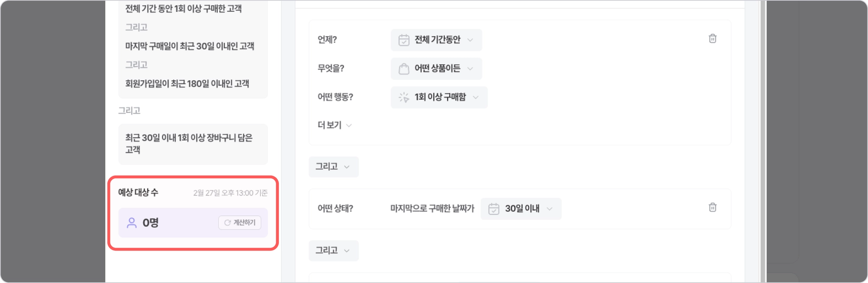Open the 30일 이내 date dropdown

521,209
